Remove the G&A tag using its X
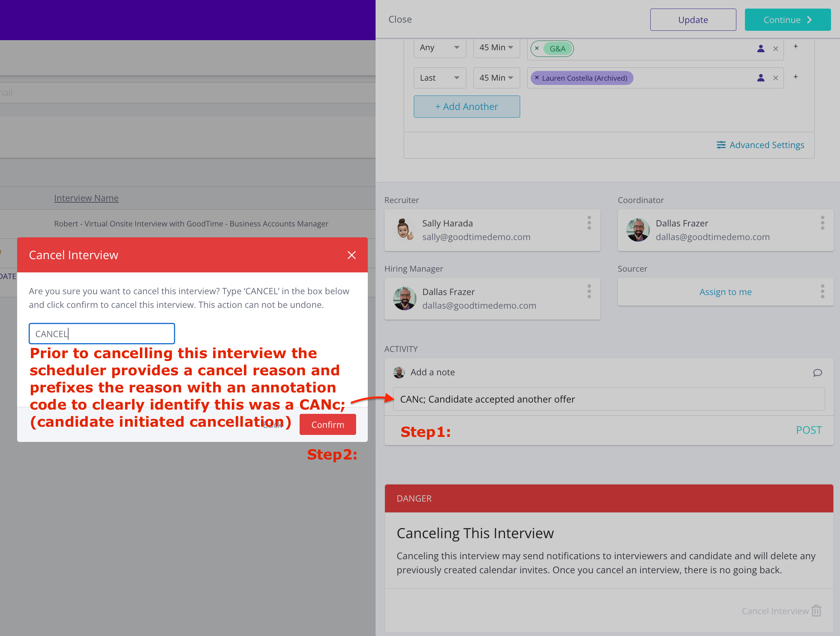Screen dimensions: 840x636 [537, 49]
